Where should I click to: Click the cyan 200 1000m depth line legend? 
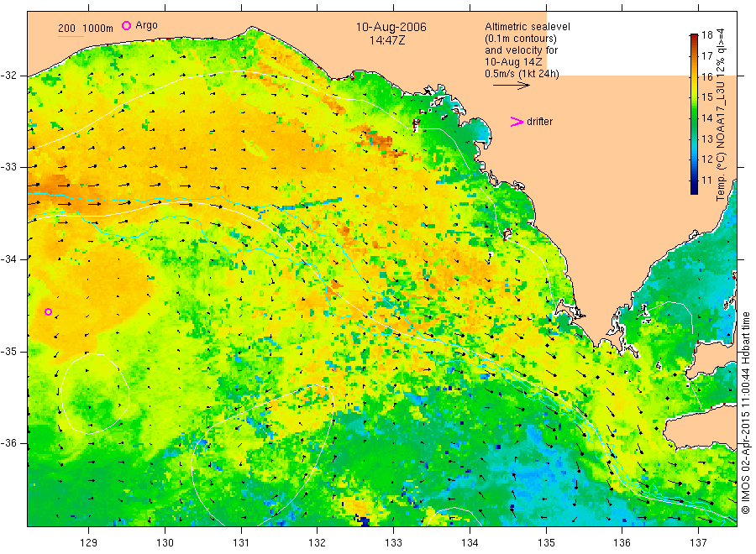[x=71, y=36]
